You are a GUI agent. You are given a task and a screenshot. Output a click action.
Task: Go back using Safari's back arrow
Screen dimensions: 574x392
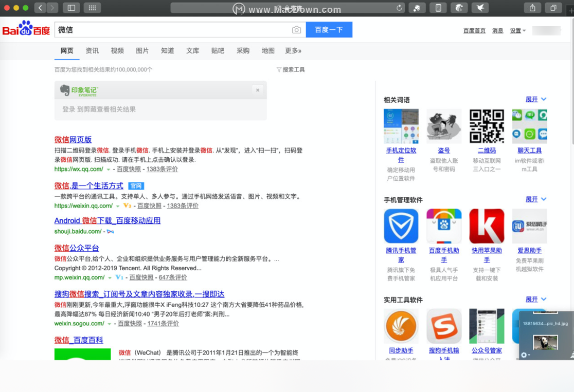coord(40,8)
